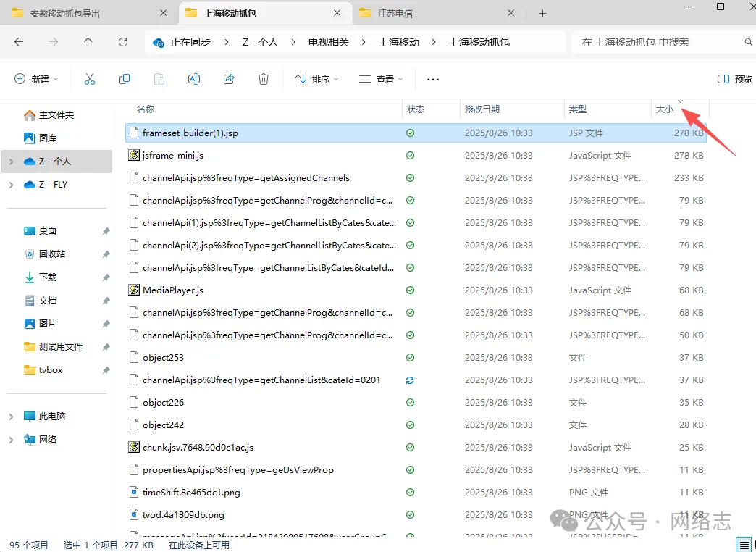The height and width of the screenshot is (552, 756).
Task: Expand the 此电脑 tree node
Action: pyautogui.click(x=11, y=417)
